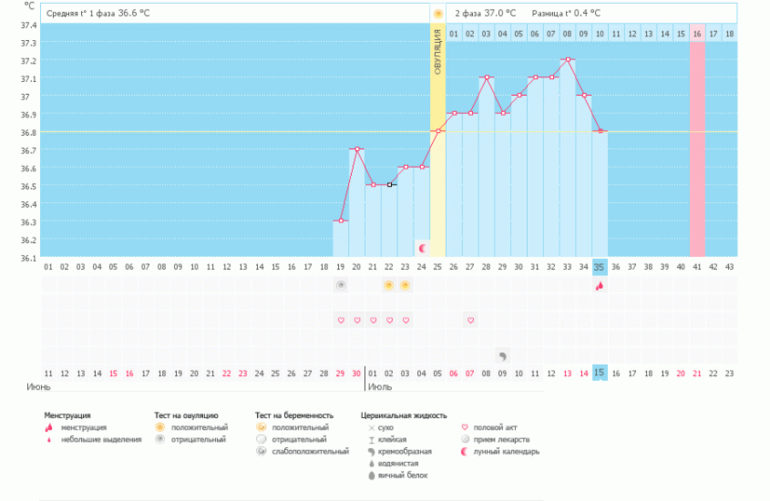Click the positive ovulation test icon on day 23
This screenshot has width=770, height=501.
point(405,285)
